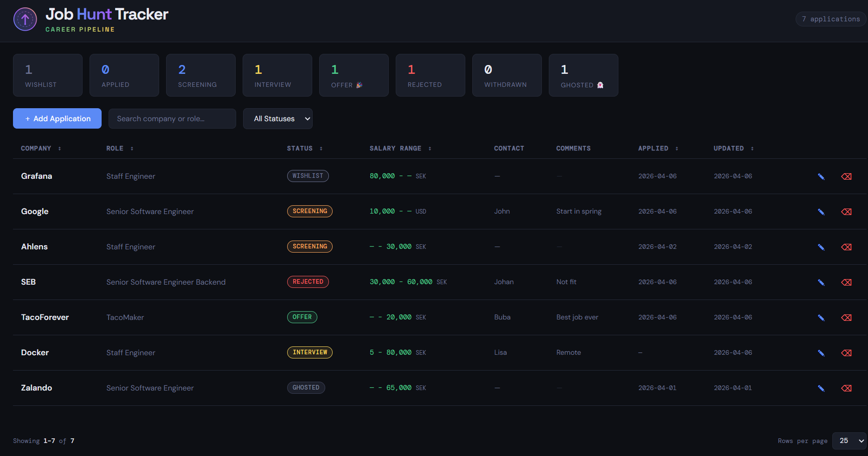Screen dimensions: 868x456
Task: Click the INTERVIEW status badge for Docker
Action: [309, 352]
